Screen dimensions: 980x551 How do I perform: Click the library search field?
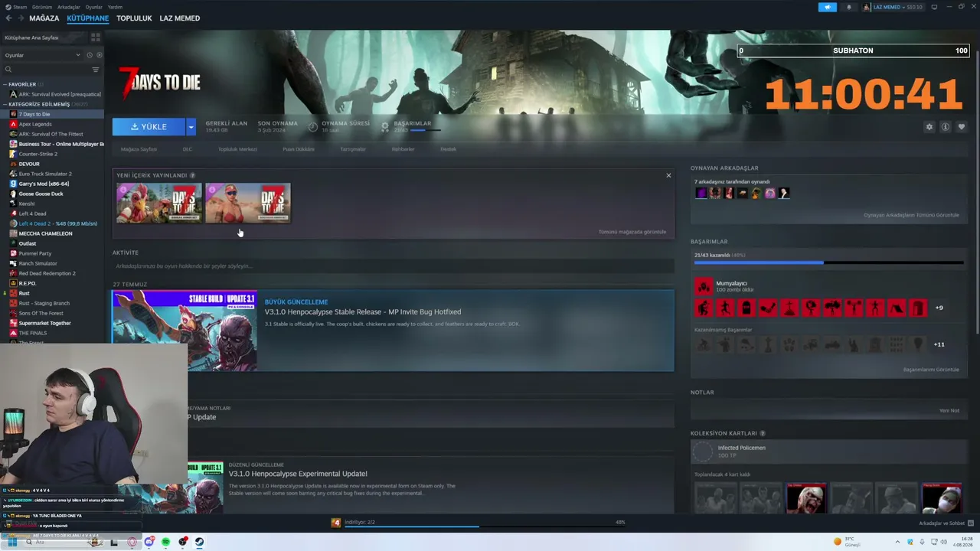click(50, 70)
